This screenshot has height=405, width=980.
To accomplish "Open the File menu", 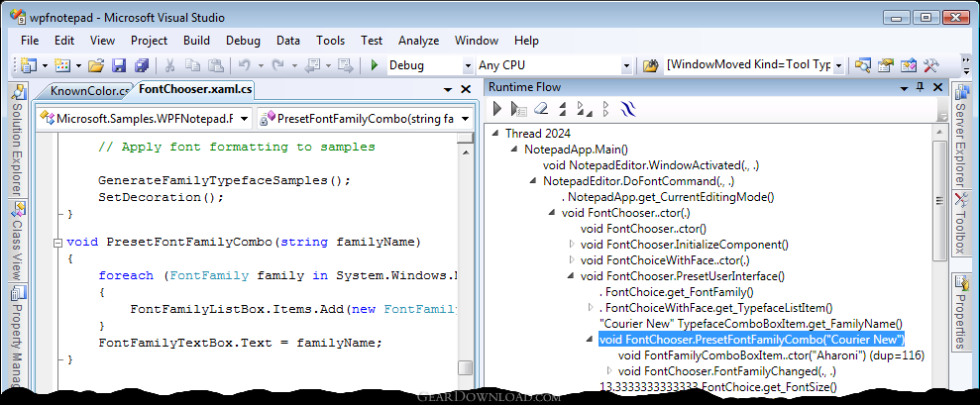I will tap(30, 40).
